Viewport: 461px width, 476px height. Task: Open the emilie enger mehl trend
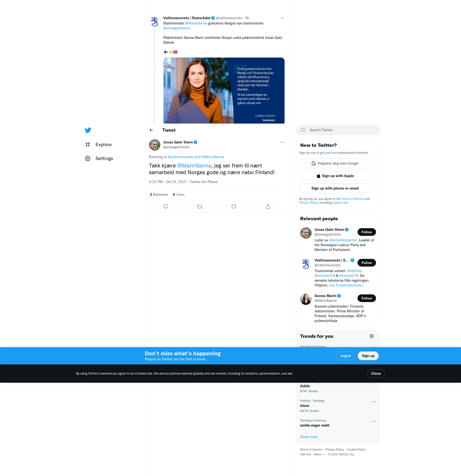315,425
